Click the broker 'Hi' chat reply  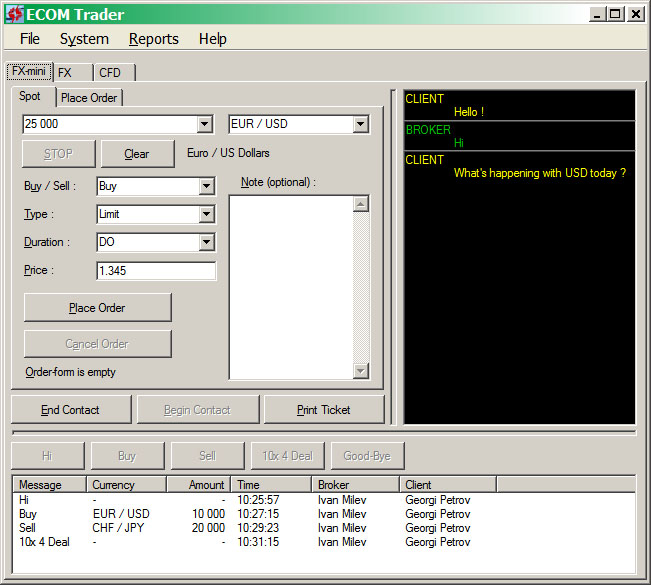(x=459, y=143)
